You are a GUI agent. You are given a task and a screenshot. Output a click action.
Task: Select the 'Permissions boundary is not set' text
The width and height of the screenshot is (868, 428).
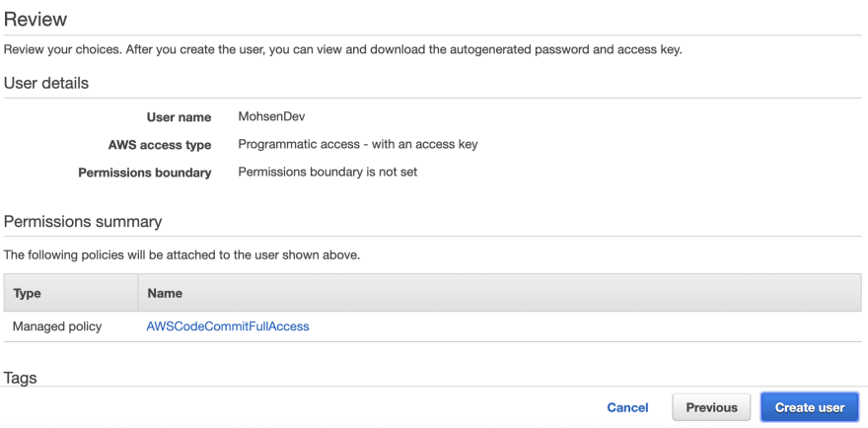click(x=327, y=173)
